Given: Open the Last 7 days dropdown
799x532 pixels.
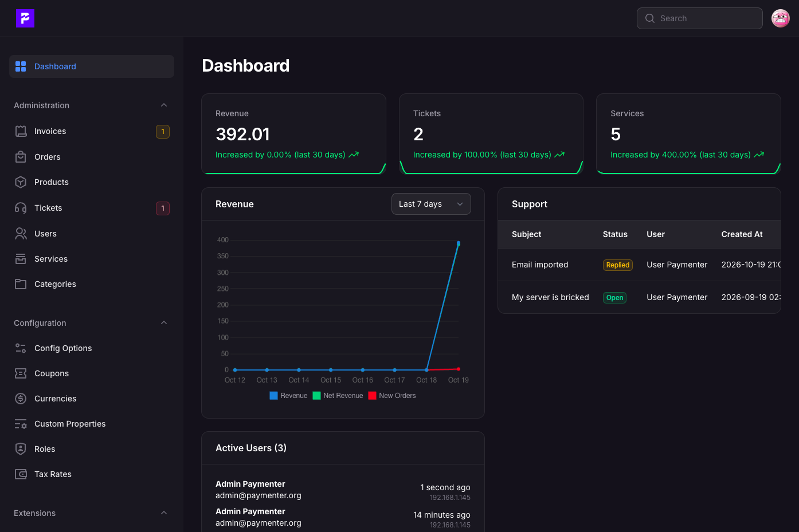Looking at the screenshot, I should click(431, 204).
